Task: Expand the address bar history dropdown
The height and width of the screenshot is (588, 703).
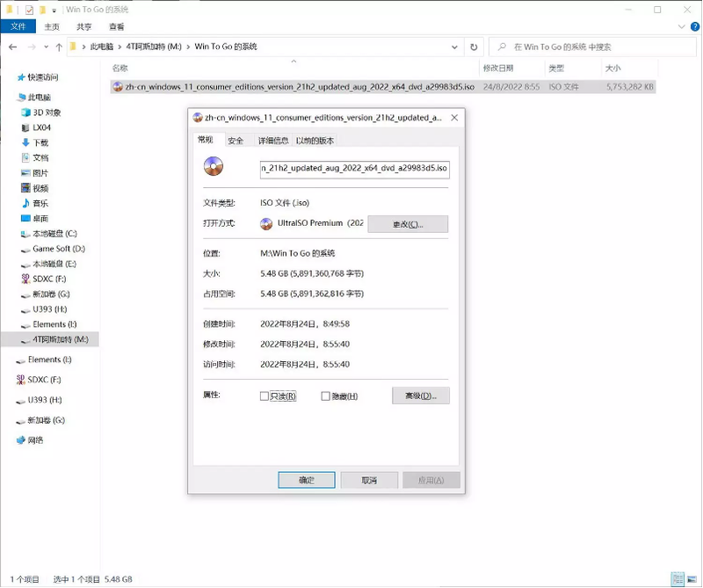Action: pyautogui.click(x=454, y=47)
